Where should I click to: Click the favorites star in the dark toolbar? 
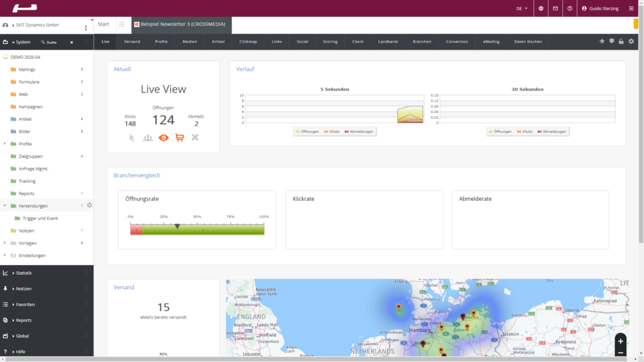tap(602, 41)
